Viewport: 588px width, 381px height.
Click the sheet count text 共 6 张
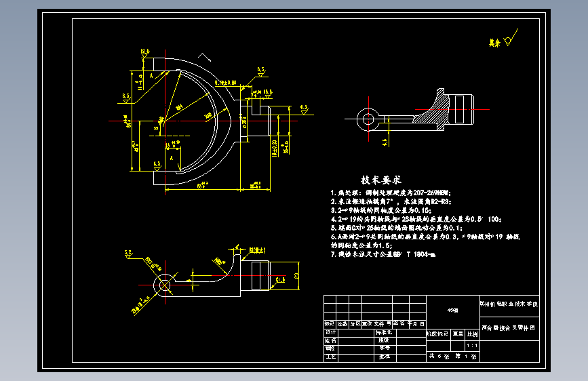(439, 356)
